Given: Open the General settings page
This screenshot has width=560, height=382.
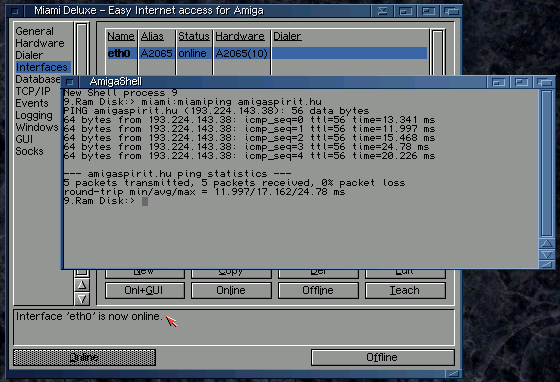Looking at the screenshot, I should [34, 31].
